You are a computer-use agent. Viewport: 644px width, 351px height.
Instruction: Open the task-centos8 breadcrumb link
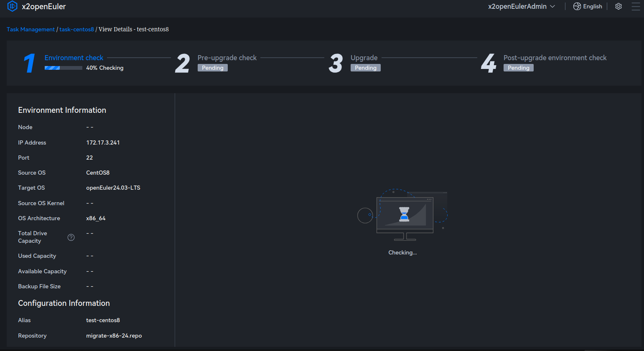76,29
